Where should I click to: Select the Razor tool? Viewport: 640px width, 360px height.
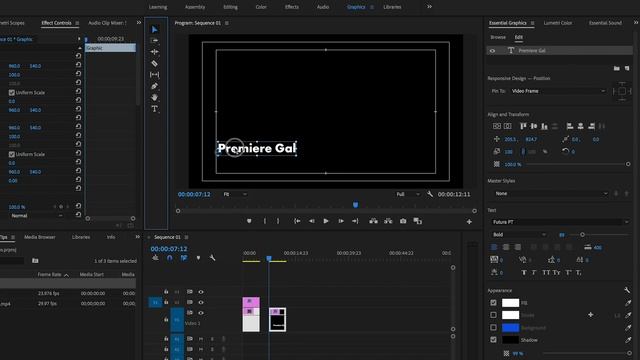[x=154, y=63]
